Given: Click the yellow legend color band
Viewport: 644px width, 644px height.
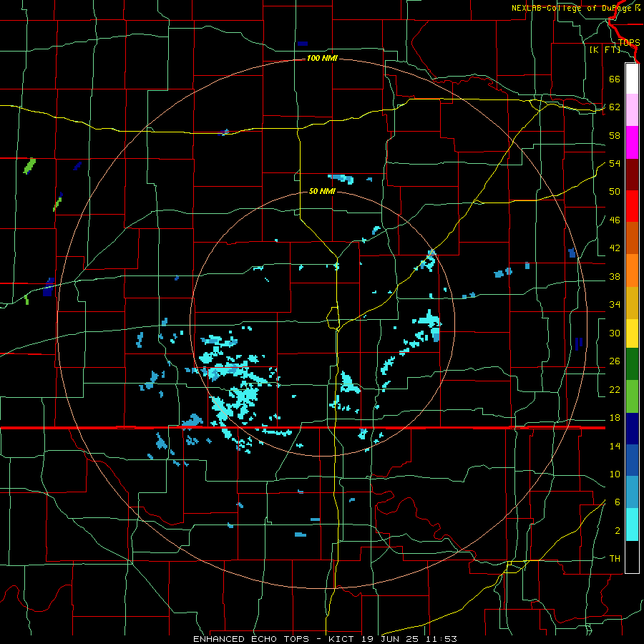Looking at the screenshot, I should coord(632,333).
